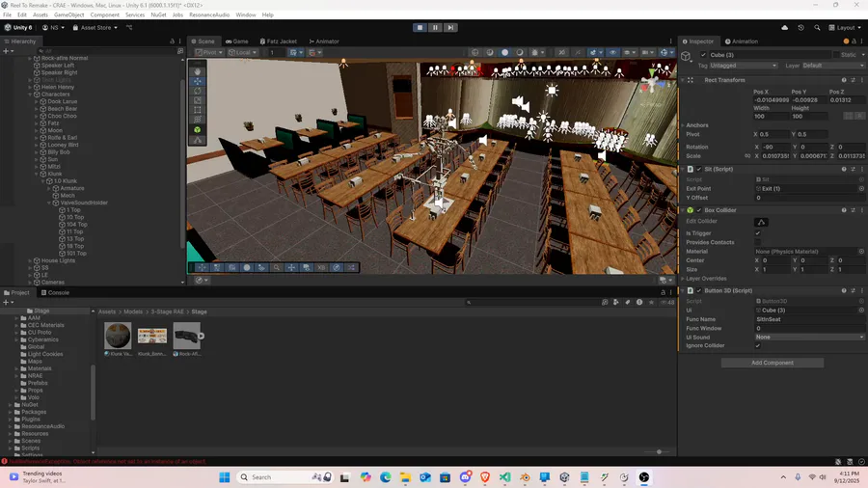868x488 pixels.
Task: Open Box Collider more-options menu
Action: click(x=862, y=210)
